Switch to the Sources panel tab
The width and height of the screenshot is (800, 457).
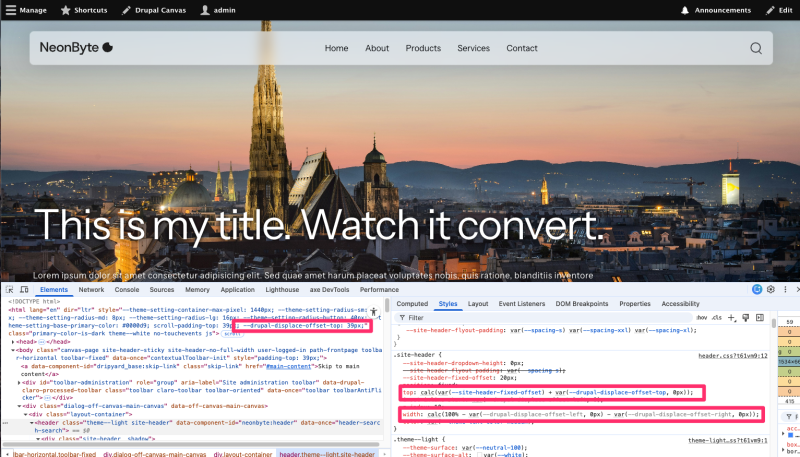[x=162, y=290]
